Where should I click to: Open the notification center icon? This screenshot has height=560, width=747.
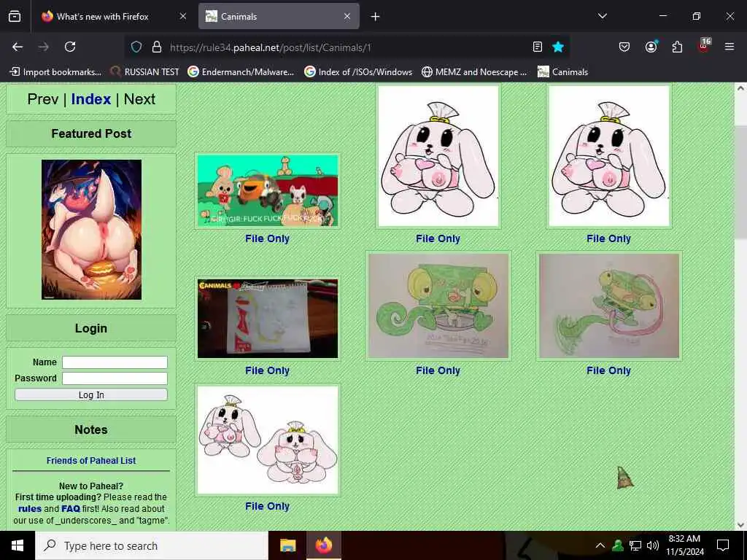click(x=723, y=545)
